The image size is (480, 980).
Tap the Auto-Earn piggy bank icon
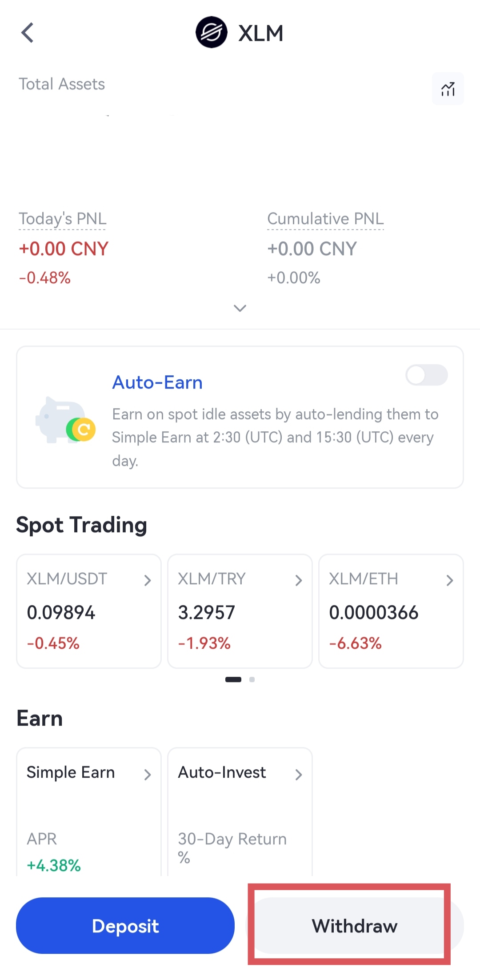tap(65, 421)
